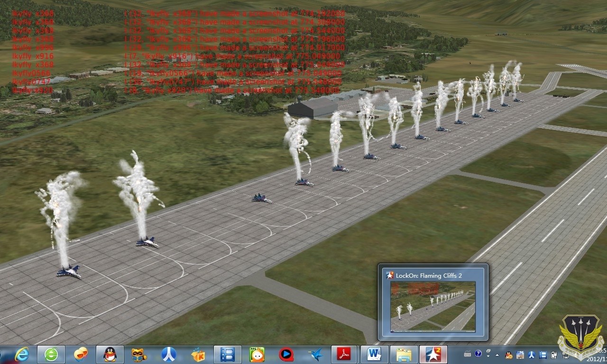This screenshot has width=607, height=364.
Task: Click the "LockOn: Flaming Cliffs 2" preview title
Action: click(429, 275)
